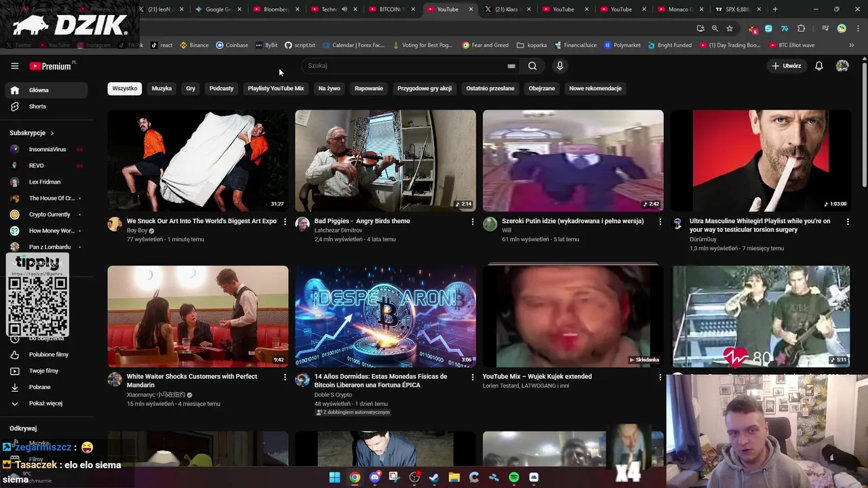Screen dimensions: 868x488
Task: Open the Fear and Greed bookmark
Action: [486, 45]
